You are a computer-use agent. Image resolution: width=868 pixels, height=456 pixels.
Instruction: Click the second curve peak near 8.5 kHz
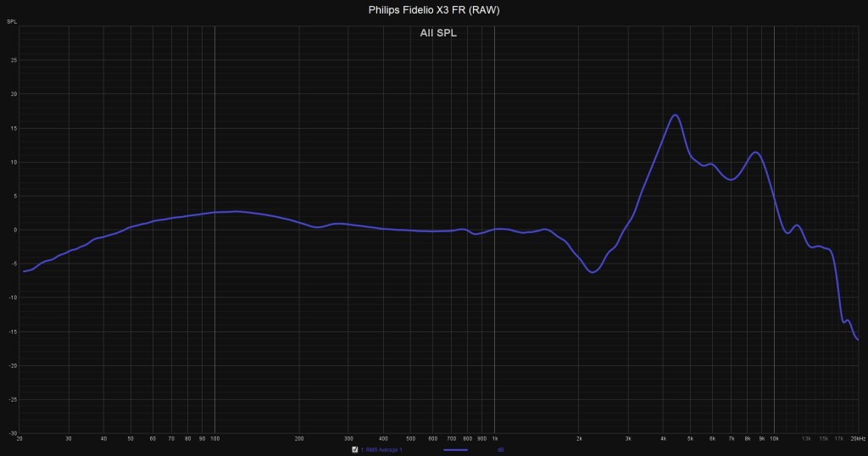[x=755, y=153]
